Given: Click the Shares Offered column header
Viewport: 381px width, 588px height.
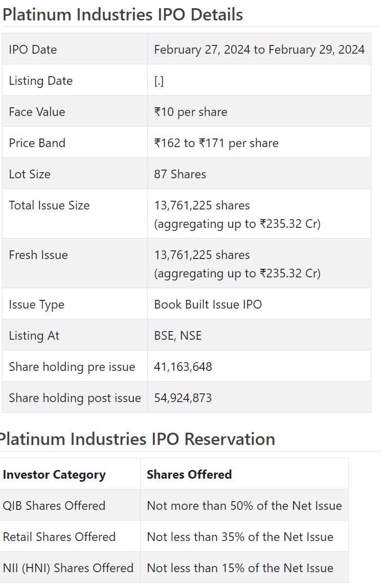Looking at the screenshot, I should 189,475.
